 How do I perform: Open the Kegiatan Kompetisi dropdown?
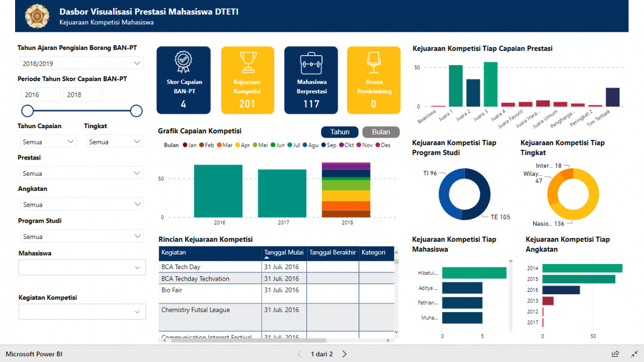click(x=81, y=312)
